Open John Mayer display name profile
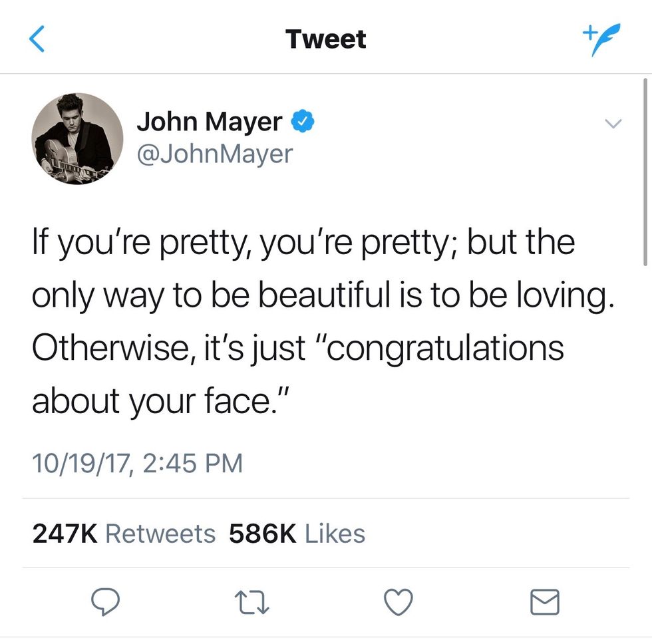 (x=210, y=121)
